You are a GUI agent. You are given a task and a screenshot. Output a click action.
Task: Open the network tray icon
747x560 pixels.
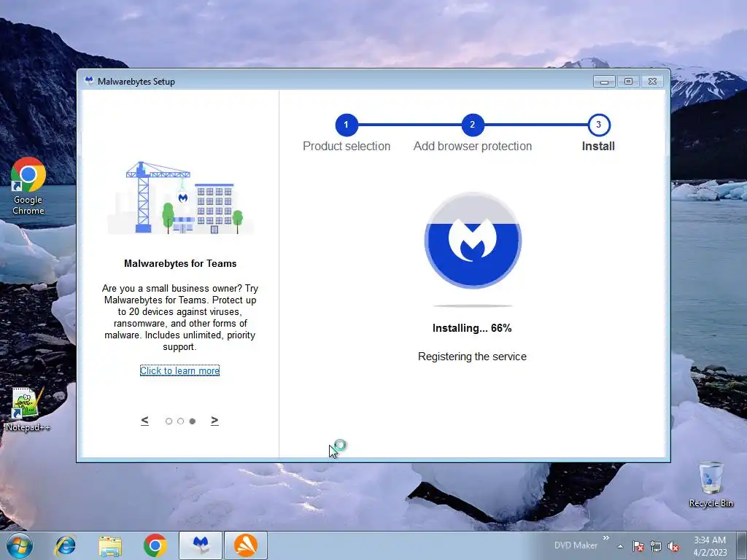point(656,546)
